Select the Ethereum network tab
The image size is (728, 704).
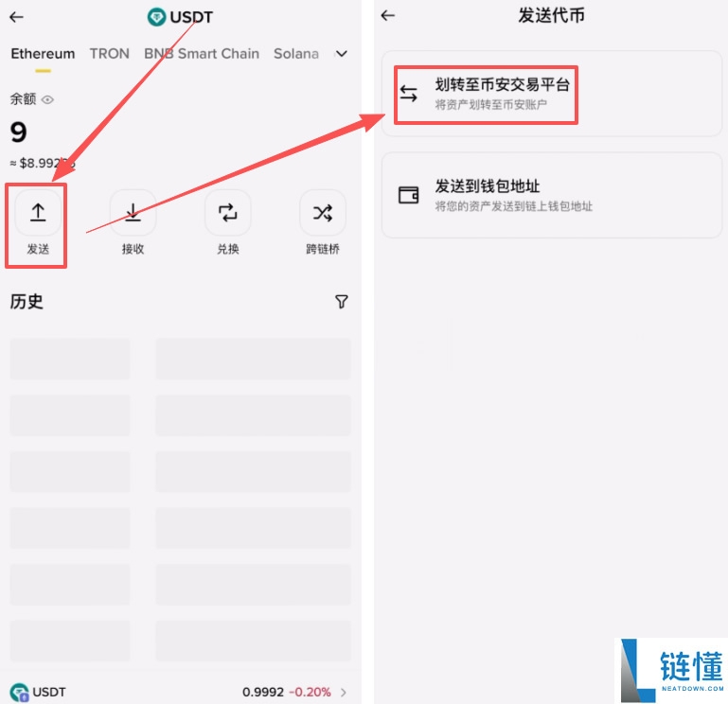(43, 54)
